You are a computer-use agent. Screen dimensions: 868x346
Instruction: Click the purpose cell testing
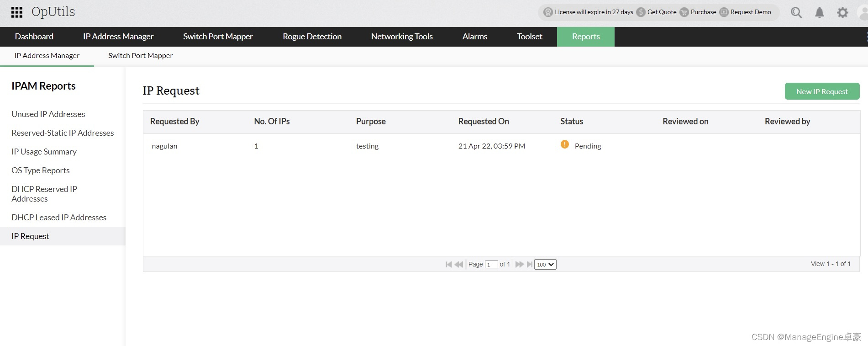pos(367,146)
